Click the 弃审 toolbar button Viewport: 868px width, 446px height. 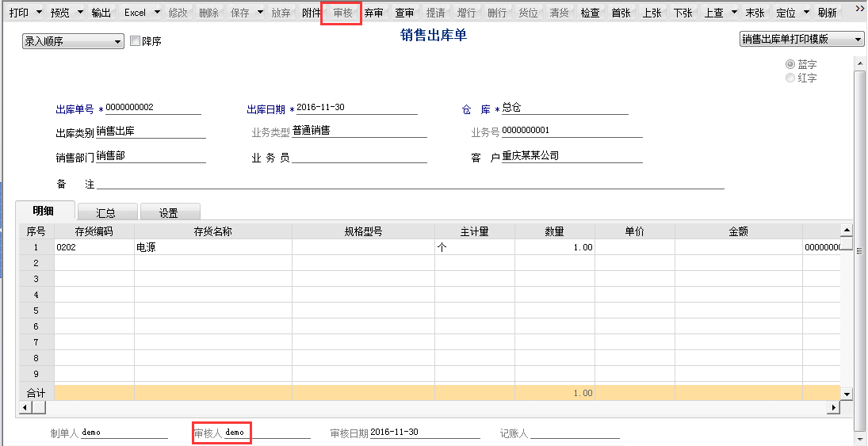tap(373, 13)
